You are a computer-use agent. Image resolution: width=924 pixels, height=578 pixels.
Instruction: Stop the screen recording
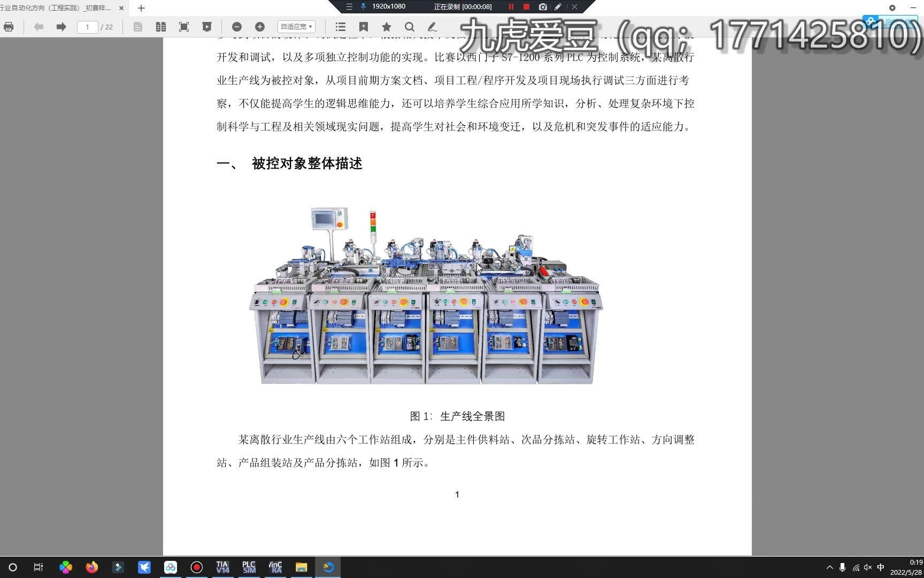tap(526, 7)
